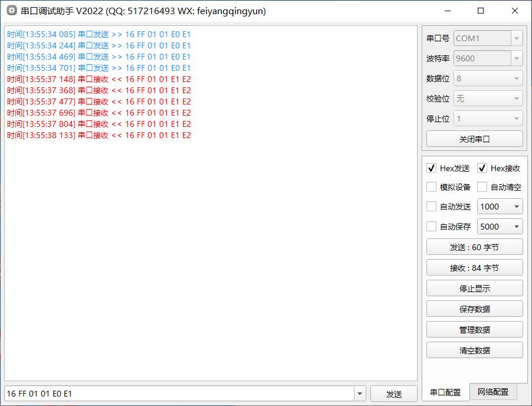Open 管理数据 button

click(474, 330)
